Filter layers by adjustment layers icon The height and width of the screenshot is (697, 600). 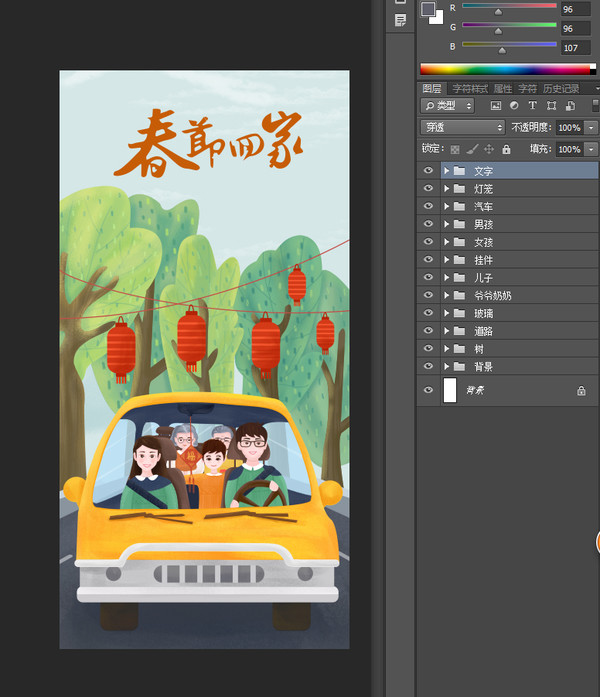514,105
